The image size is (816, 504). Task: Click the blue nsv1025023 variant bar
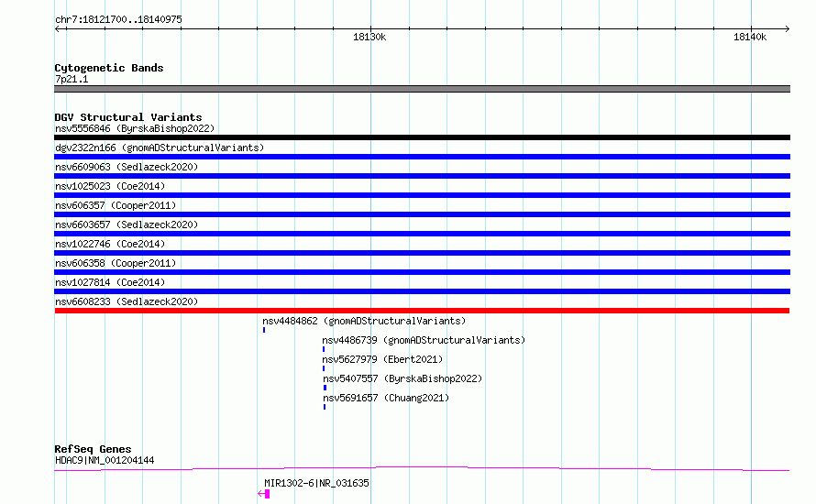click(422, 195)
